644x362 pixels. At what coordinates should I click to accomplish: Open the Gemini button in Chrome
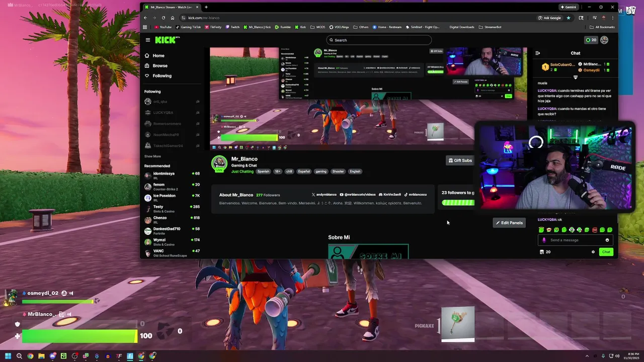569,7
